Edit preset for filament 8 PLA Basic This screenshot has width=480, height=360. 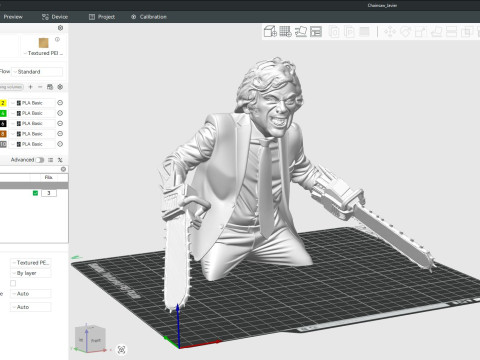pos(60,134)
